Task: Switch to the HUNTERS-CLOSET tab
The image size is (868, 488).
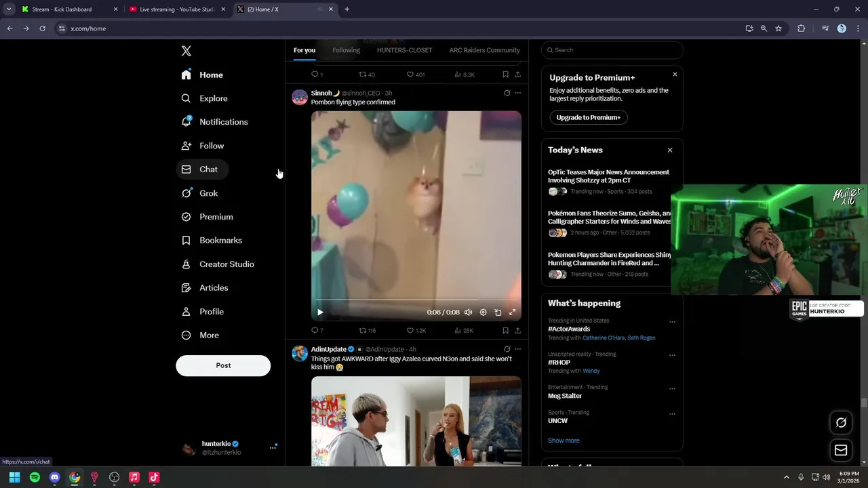Action: coord(404,50)
